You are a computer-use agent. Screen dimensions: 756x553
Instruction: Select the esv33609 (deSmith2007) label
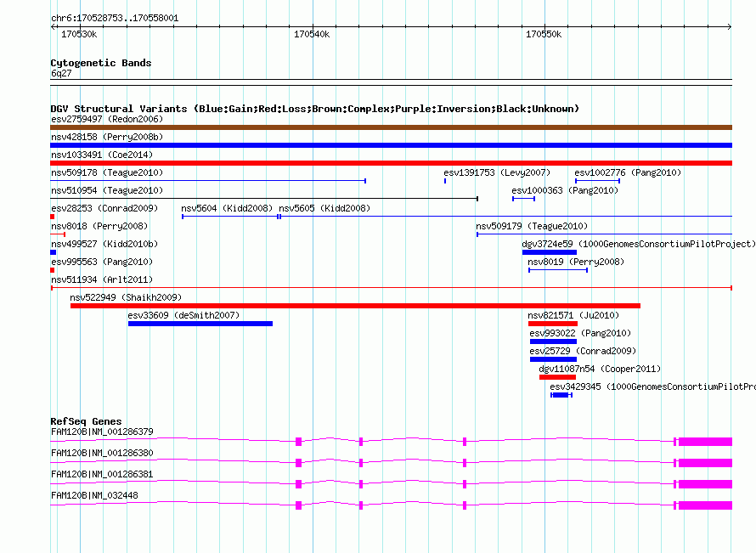pyautogui.click(x=183, y=315)
